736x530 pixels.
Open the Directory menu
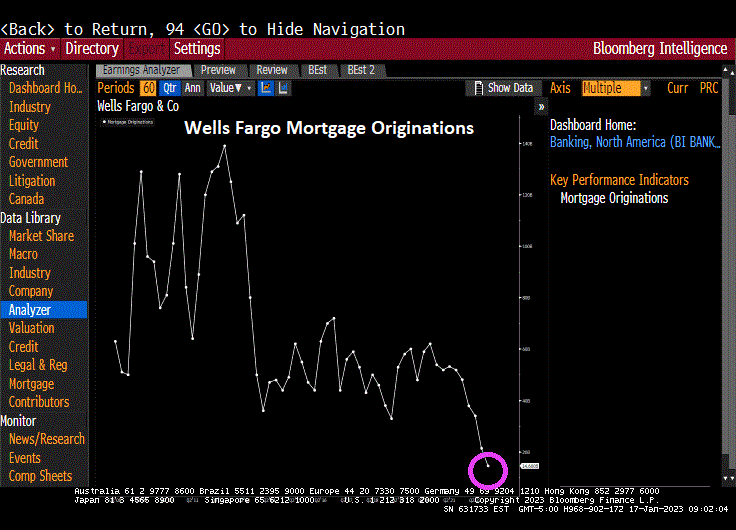pyautogui.click(x=92, y=48)
